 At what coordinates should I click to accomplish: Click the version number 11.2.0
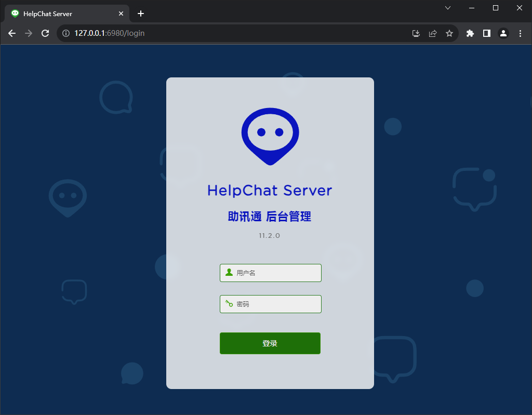pyautogui.click(x=270, y=235)
